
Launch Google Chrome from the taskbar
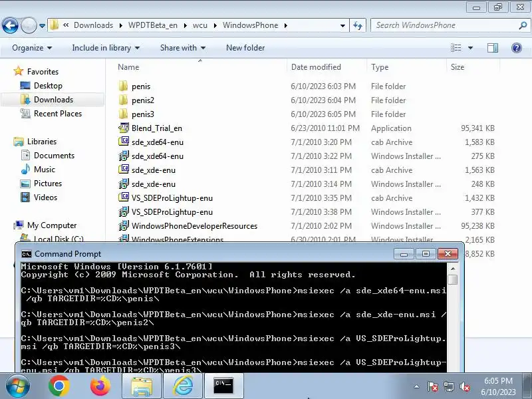pyautogui.click(x=59, y=386)
